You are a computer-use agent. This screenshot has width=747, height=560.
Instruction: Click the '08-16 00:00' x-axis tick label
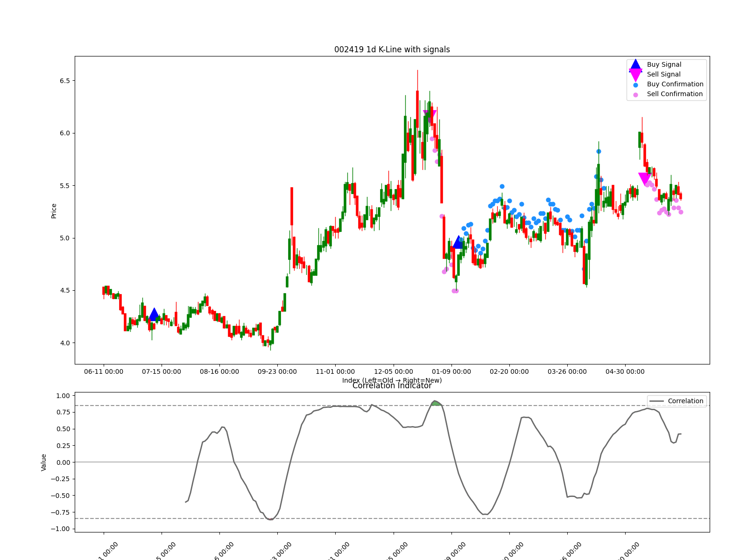click(x=219, y=371)
